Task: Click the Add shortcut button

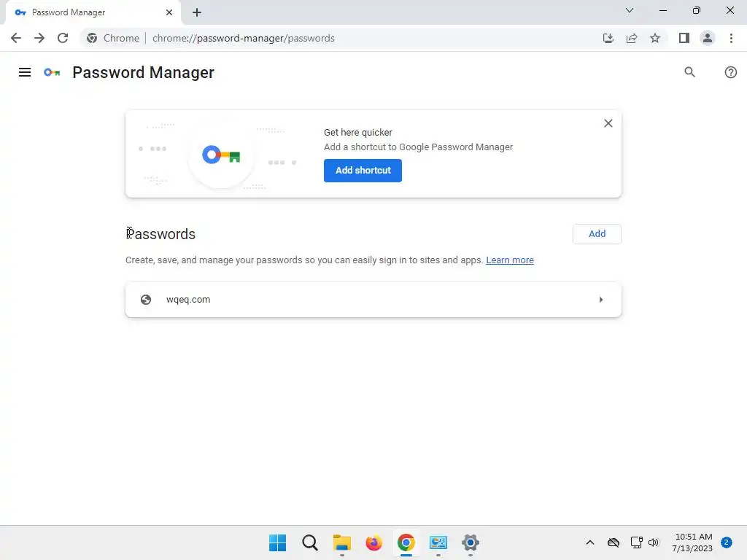Action: point(363,171)
